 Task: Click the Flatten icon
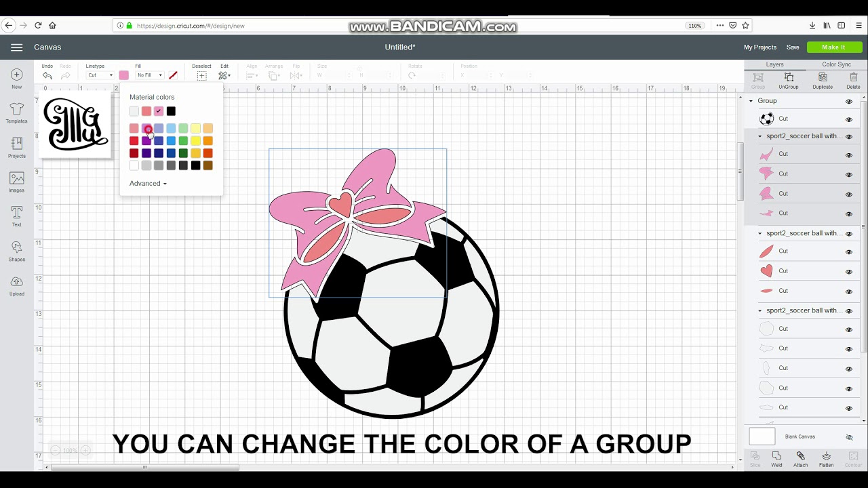click(x=826, y=460)
